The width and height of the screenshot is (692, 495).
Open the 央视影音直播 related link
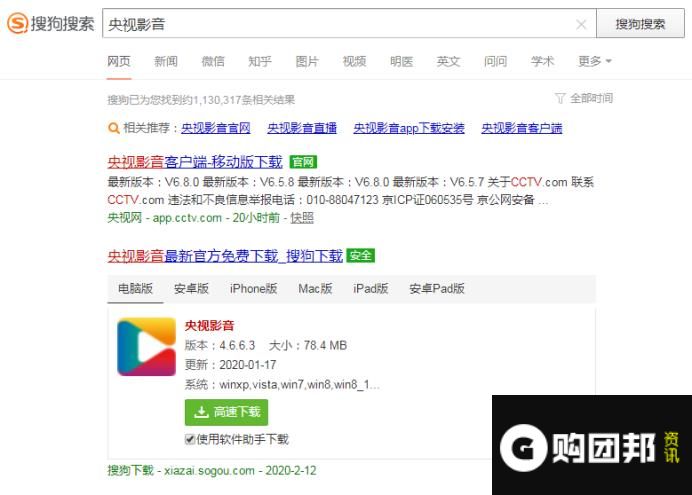coord(302,128)
